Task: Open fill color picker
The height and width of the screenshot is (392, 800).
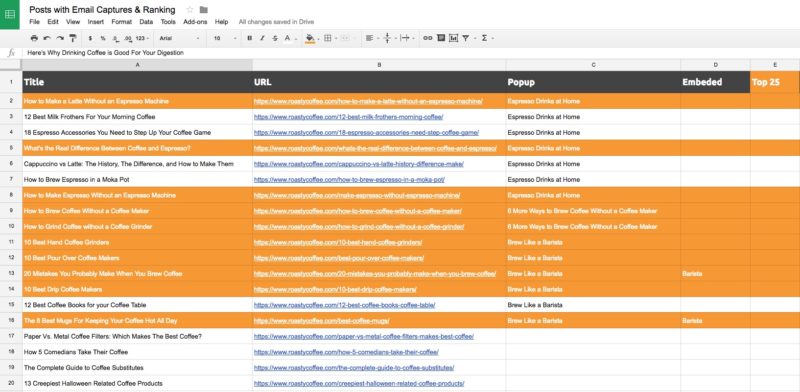Action: pyautogui.click(x=310, y=38)
